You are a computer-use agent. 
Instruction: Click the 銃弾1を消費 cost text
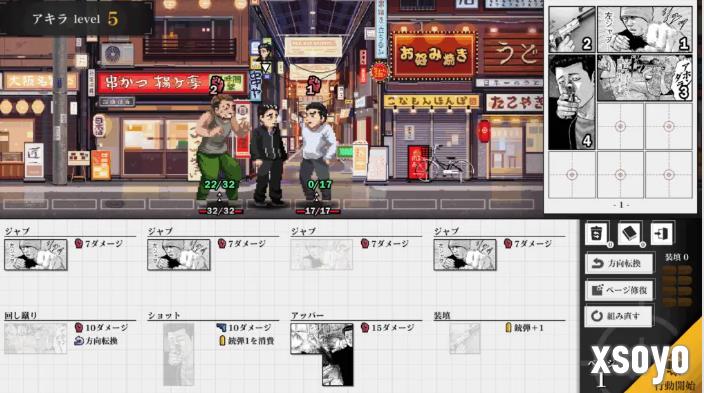(x=251, y=341)
